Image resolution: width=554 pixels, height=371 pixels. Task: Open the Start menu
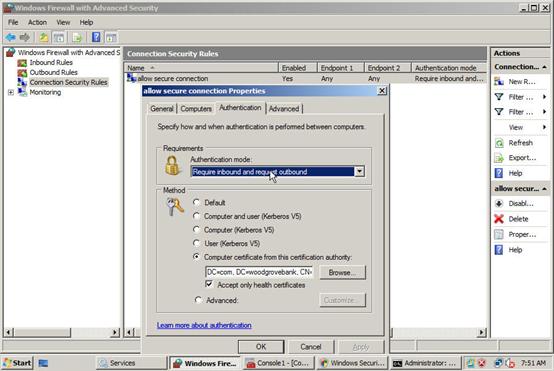[17, 363]
